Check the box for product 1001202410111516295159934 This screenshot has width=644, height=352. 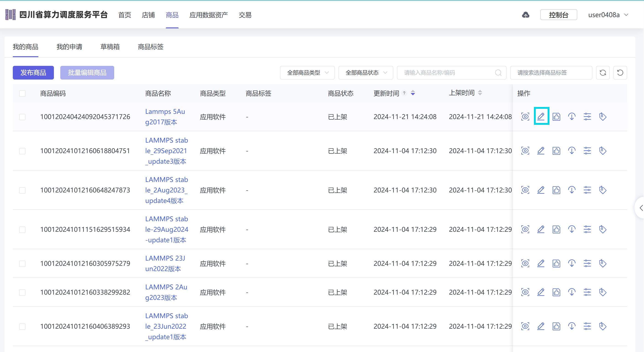coord(23,229)
